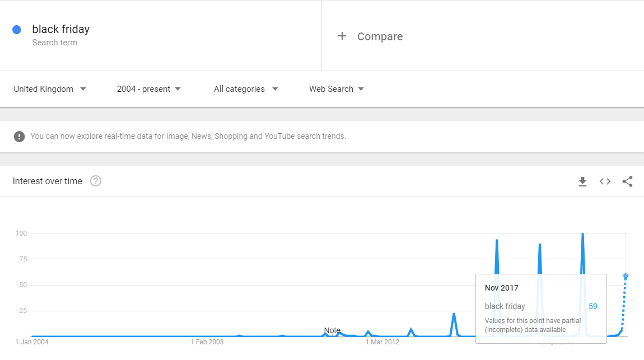
Task: Expand the 2004 - present time range
Action: pyautogui.click(x=148, y=89)
